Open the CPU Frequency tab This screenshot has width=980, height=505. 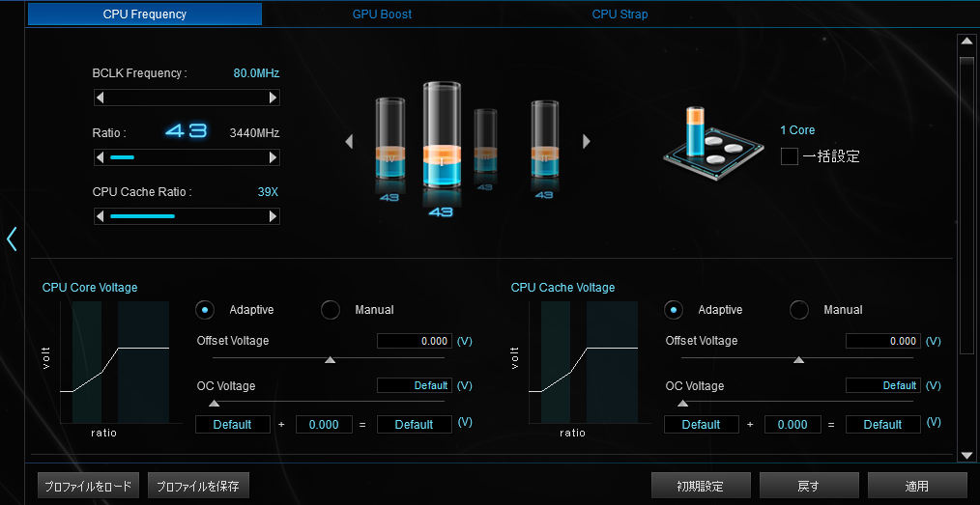click(144, 14)
